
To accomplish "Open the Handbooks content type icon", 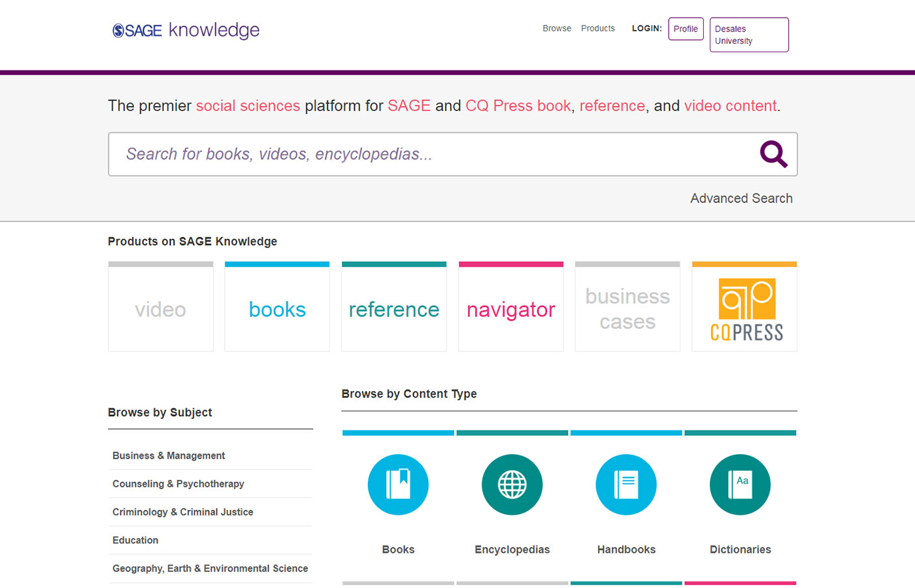I will coord(626,485).
